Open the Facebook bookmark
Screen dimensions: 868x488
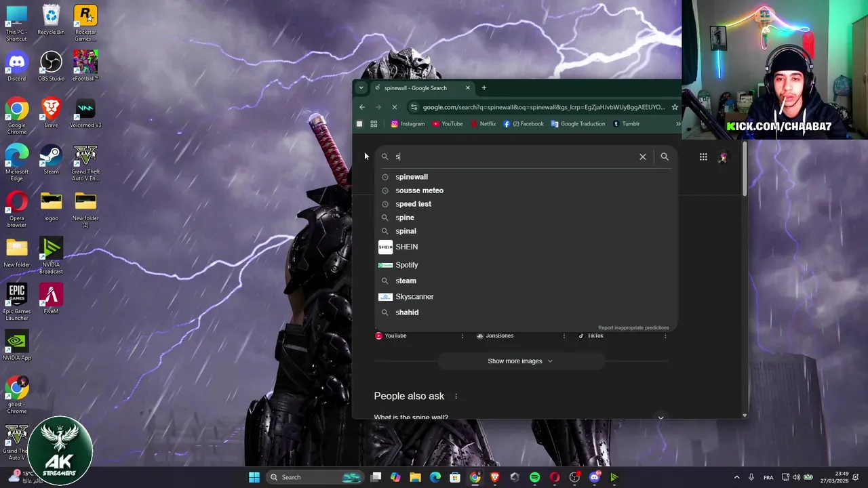click(x=523, y=124)
